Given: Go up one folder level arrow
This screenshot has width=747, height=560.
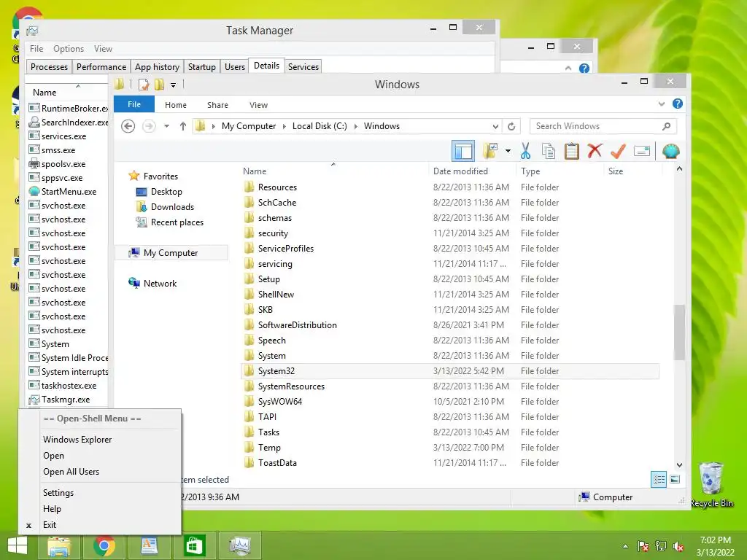Looking at the screenshot, I should (183, 126).
